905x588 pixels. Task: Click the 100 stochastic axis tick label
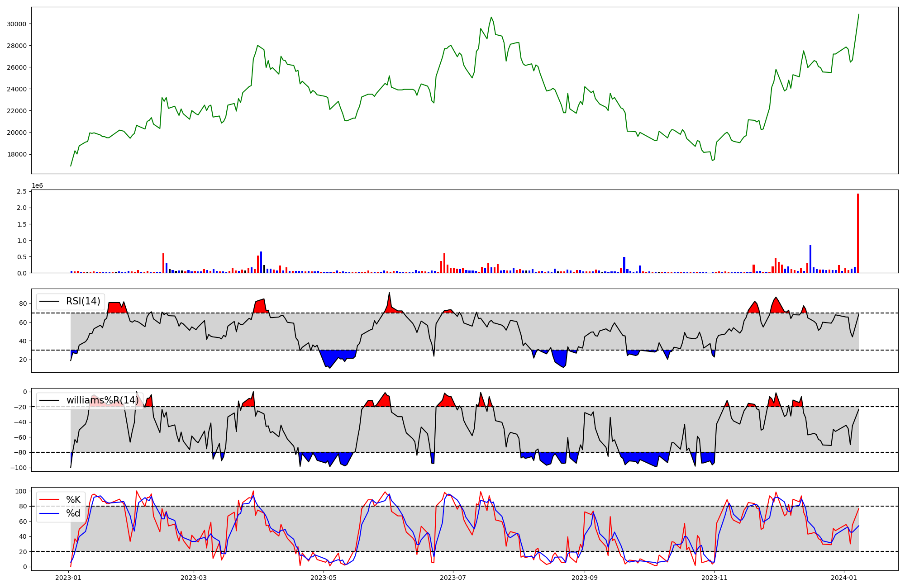click(21, 491)
